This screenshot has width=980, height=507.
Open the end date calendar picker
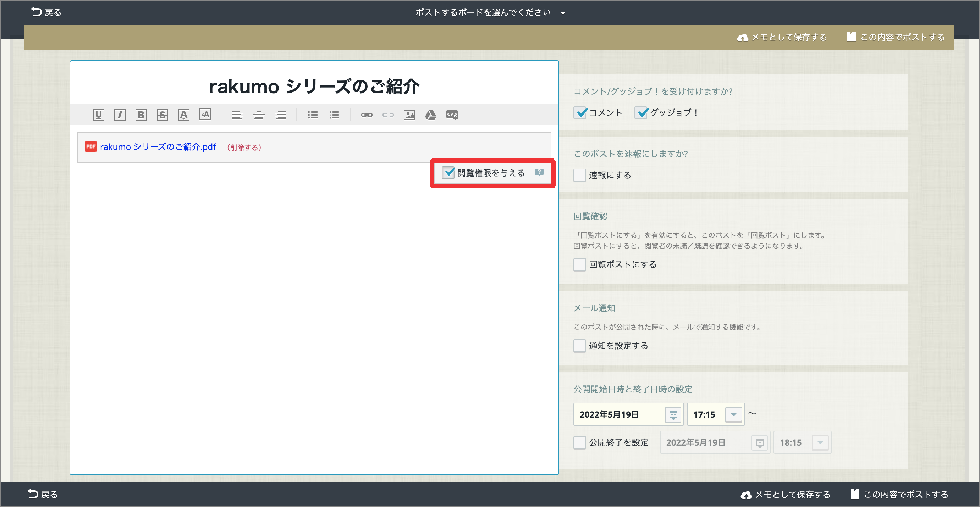(x=760, y=442)
